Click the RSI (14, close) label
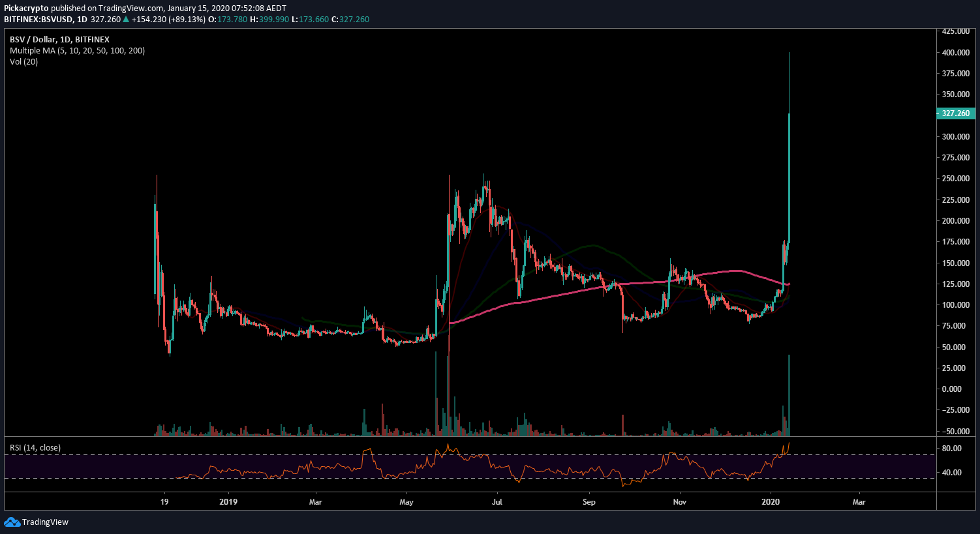Screen dimensions: 980x534 (35, 448)
